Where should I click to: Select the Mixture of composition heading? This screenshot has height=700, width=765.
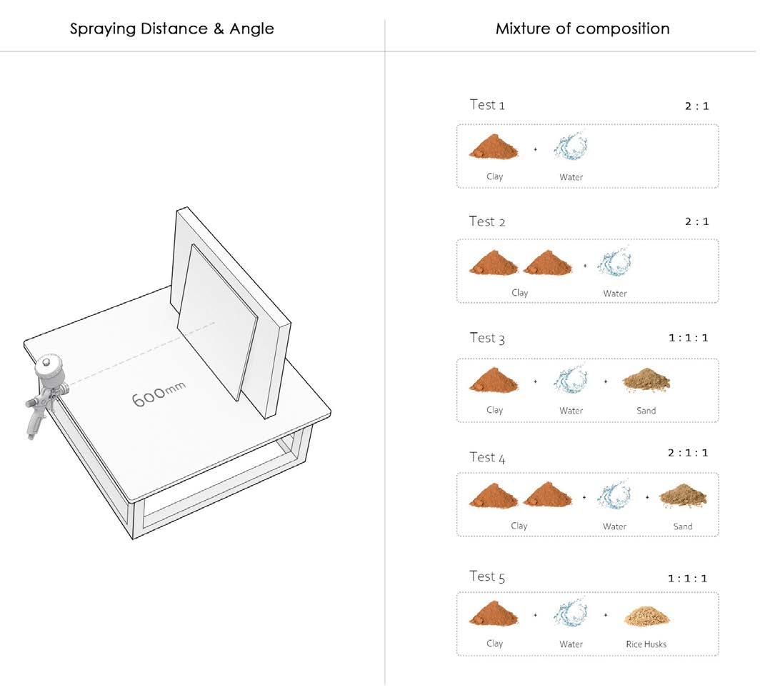582,29
